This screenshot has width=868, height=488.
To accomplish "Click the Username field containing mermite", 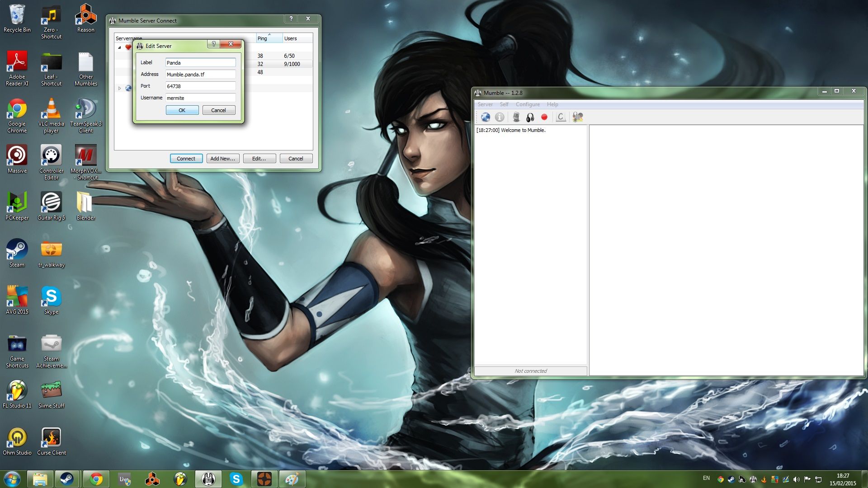I will tap(200, 98).
